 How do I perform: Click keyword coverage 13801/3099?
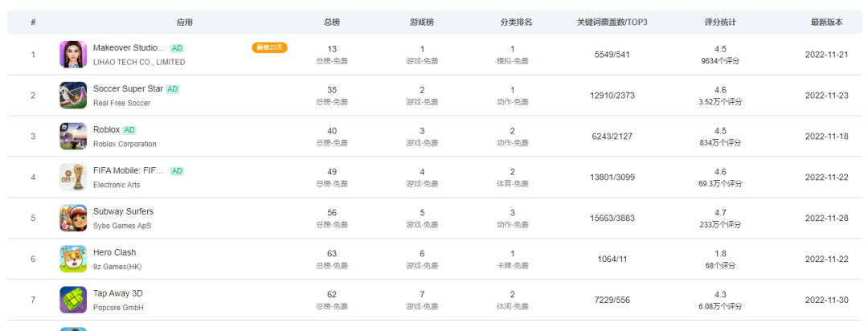612,178
